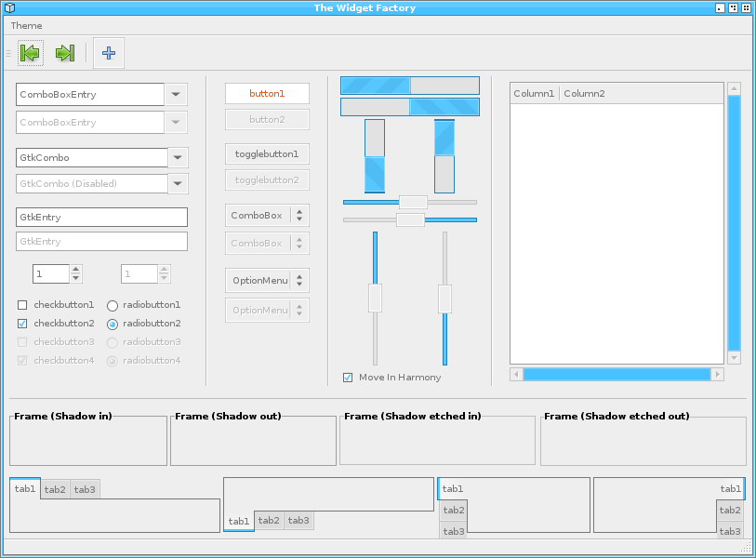Click the disabled togglebutton2
Screen dimensions: 756x558
(x=267, y=180)
